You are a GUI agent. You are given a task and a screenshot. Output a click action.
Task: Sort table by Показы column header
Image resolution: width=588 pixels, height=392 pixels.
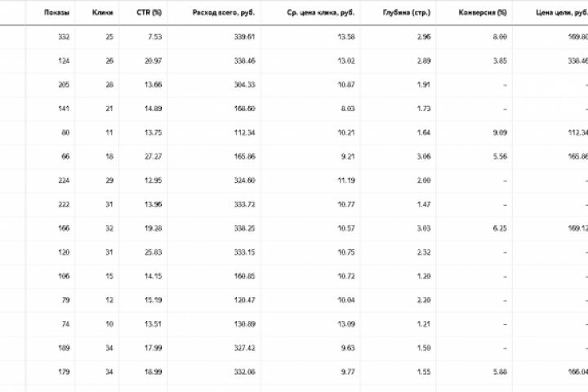click(56, 13)
